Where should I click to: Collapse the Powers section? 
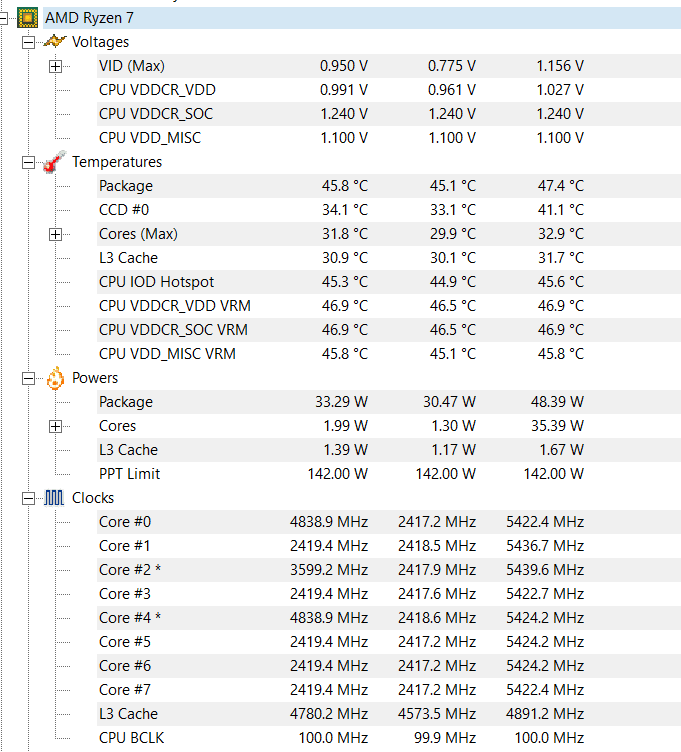[29, 379]
